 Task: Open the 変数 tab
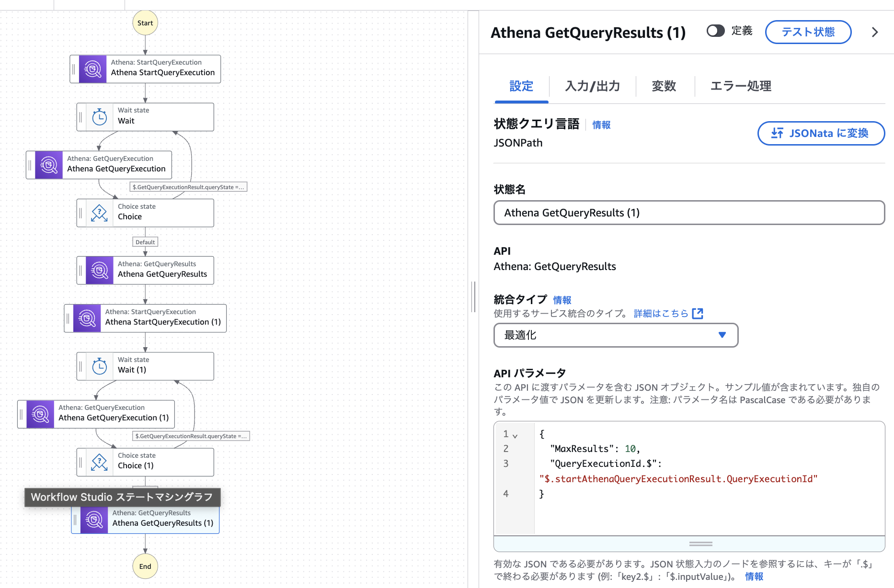point(664,86)
